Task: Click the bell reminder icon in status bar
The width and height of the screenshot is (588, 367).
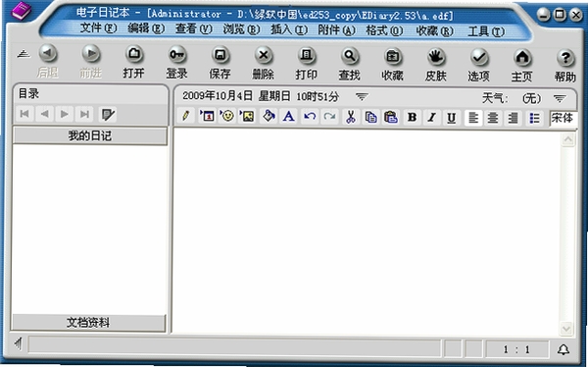Action: click(563, 350)
